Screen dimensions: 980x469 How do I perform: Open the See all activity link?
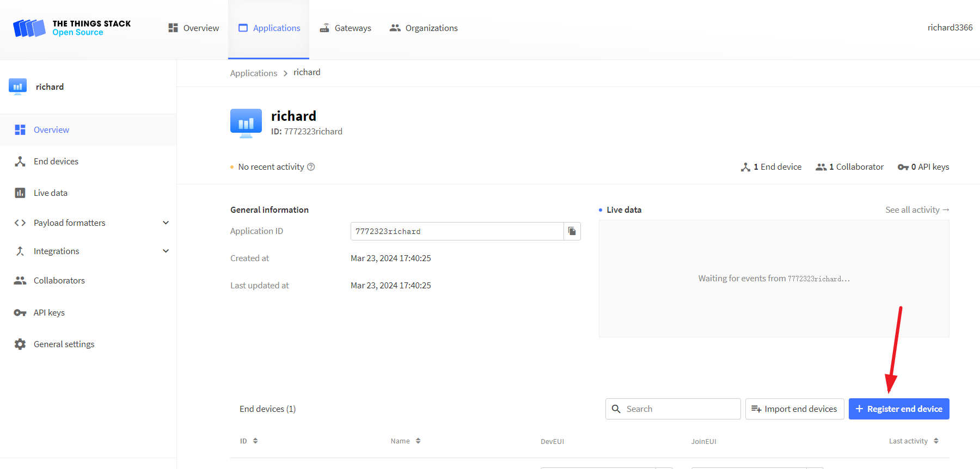[917, 210]
